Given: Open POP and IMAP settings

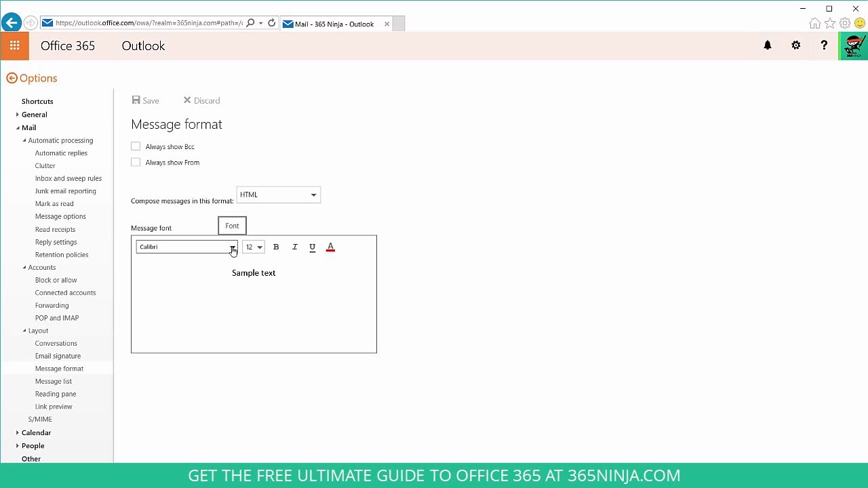Looking at the screenshot, I should tap(57, 318).
